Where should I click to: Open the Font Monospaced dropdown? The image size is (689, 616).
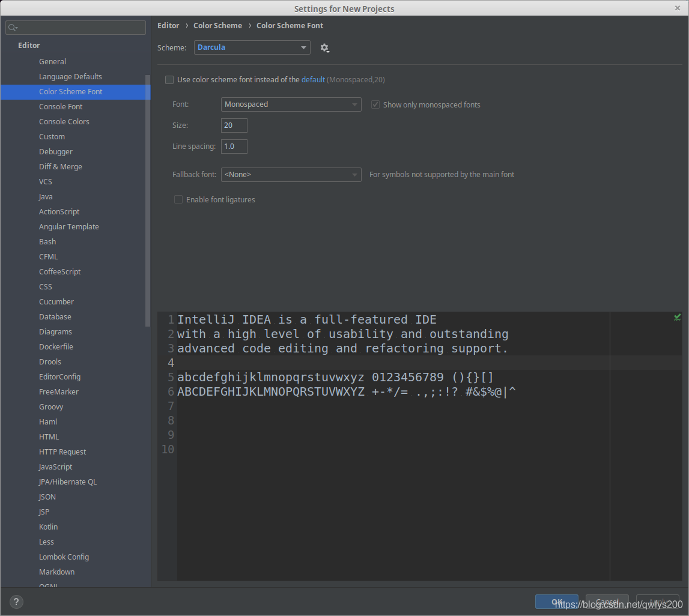(x=291, y=104)
